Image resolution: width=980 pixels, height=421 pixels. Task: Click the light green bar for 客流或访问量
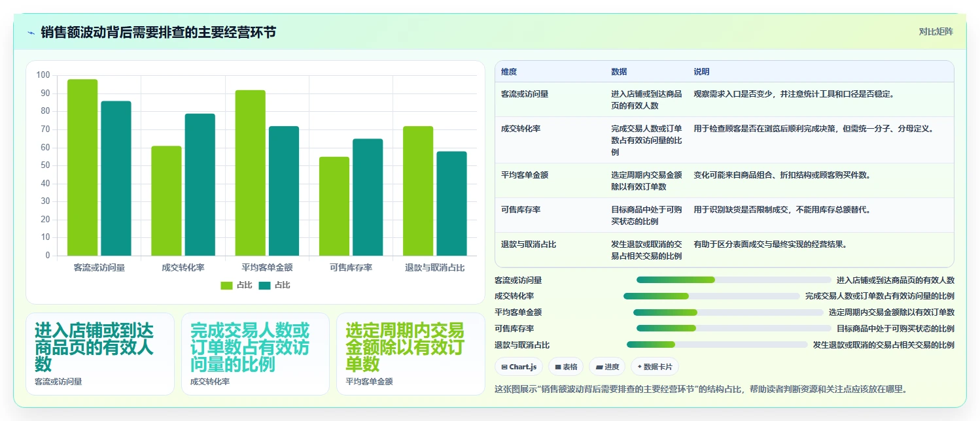pyautogui.click(x=82, y=167)
